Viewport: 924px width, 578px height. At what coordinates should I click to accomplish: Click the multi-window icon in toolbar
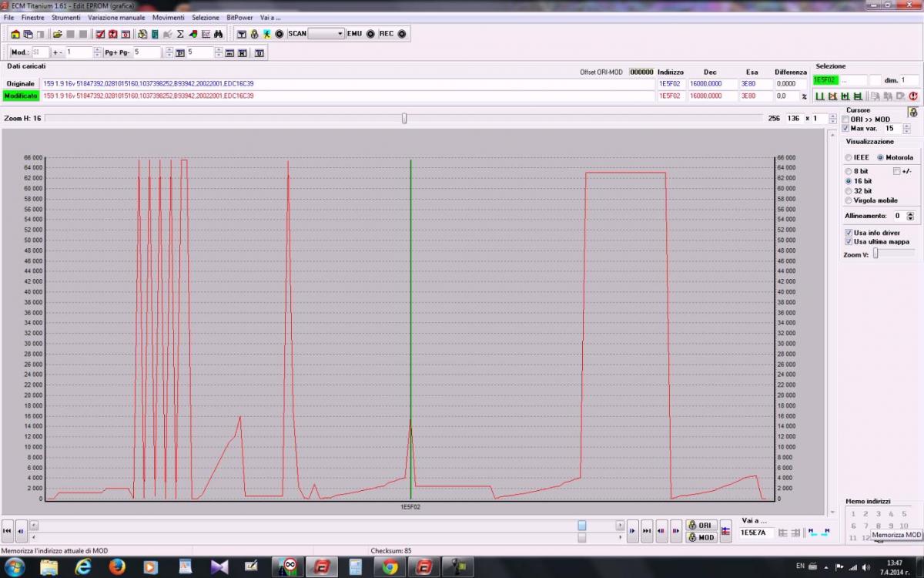[x=28, y=34]
